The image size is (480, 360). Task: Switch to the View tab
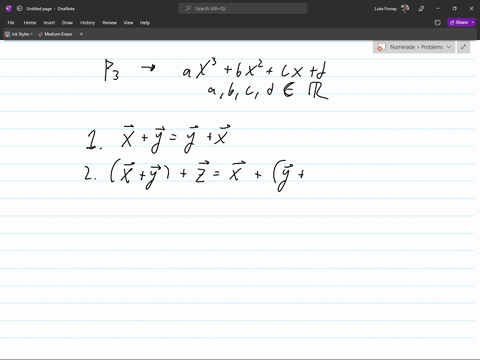[x=128, y=23]
